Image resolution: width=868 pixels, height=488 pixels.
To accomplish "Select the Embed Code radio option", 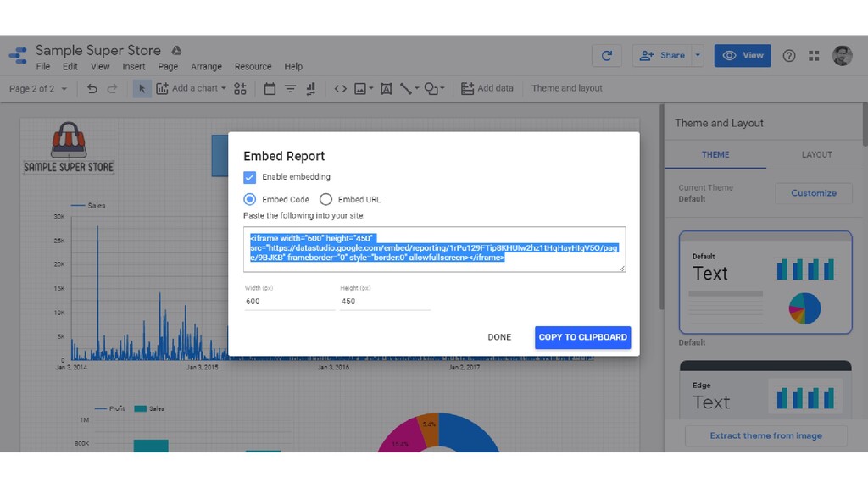I will [x=250, y=199].
